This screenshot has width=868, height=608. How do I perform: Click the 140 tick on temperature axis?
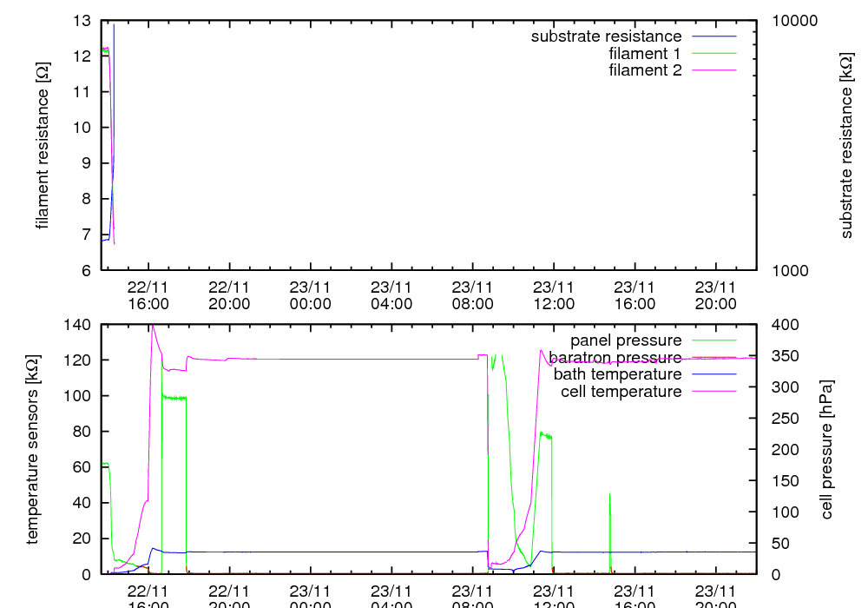click(x=79, y=325)
